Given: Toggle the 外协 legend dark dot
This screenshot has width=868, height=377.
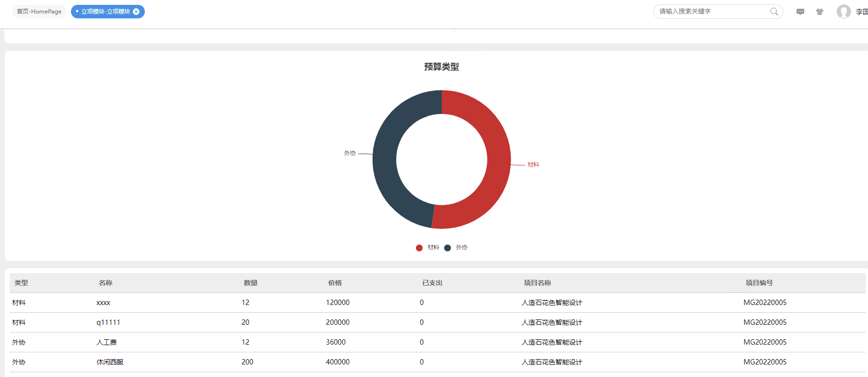Looking at the screenshot, I should (448, 248).
